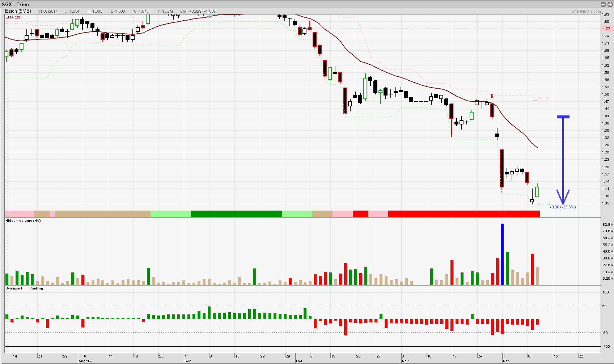
Task: Click the 1.77 highlighted price label
Action: tap(606, 29)
